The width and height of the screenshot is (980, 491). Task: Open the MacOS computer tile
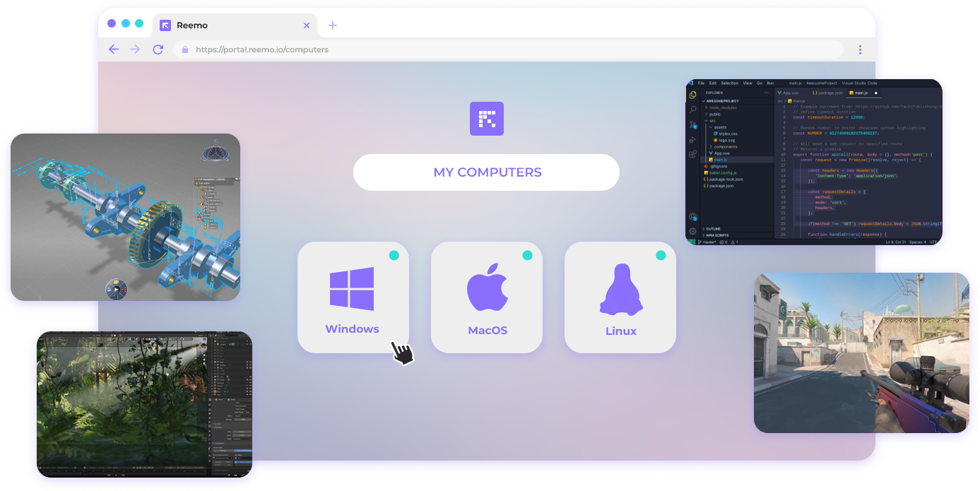487,297
